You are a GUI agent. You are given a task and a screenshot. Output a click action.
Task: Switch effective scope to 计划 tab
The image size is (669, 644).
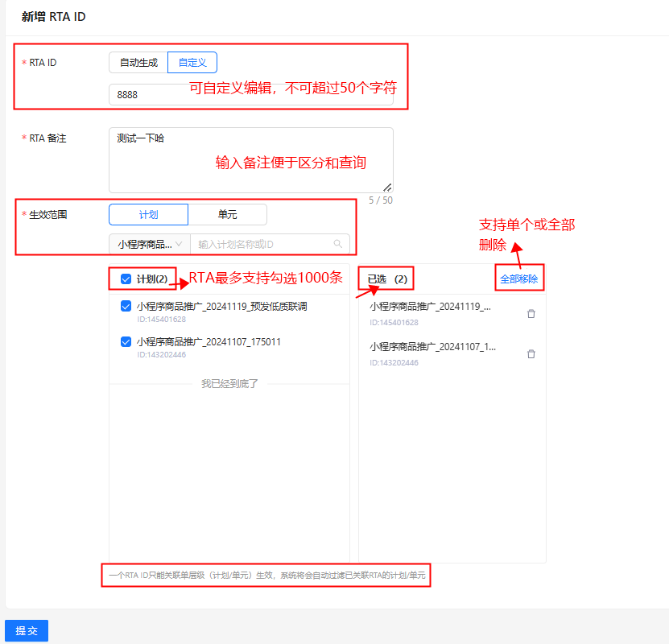(x=148, y=214)
